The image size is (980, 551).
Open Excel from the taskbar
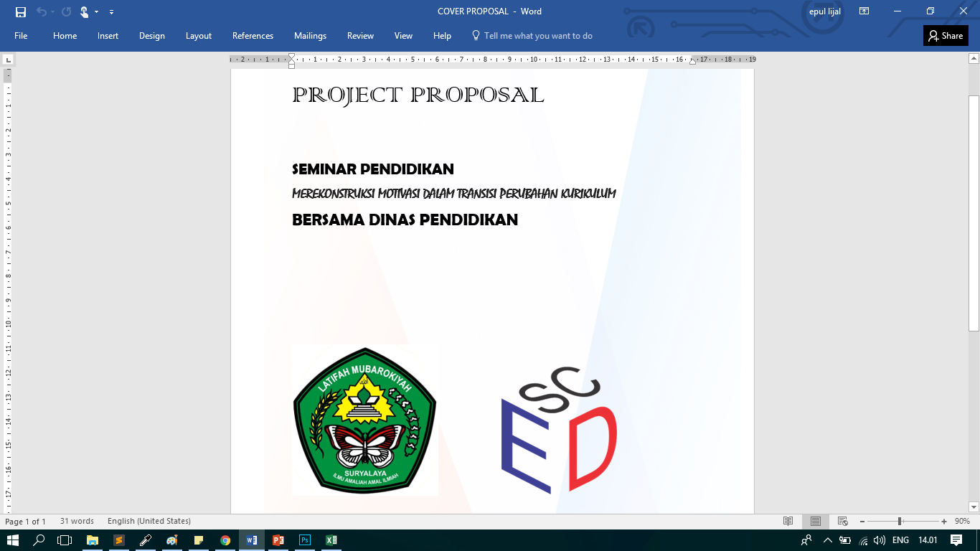tap(331, 540)
